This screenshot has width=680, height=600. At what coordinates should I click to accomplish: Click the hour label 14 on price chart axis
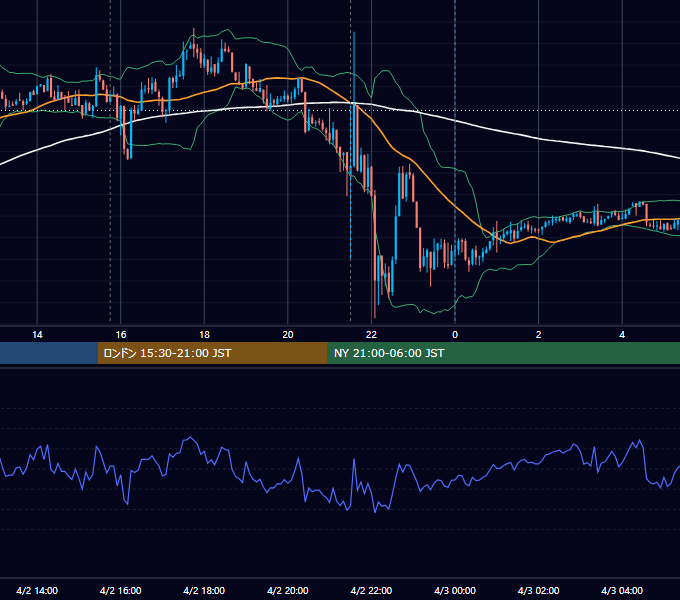pos(37,335)
